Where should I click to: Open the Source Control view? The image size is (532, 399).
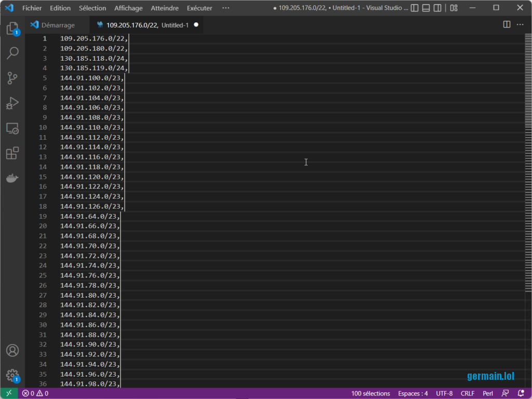pyautogui.click(x=12, y=78)
